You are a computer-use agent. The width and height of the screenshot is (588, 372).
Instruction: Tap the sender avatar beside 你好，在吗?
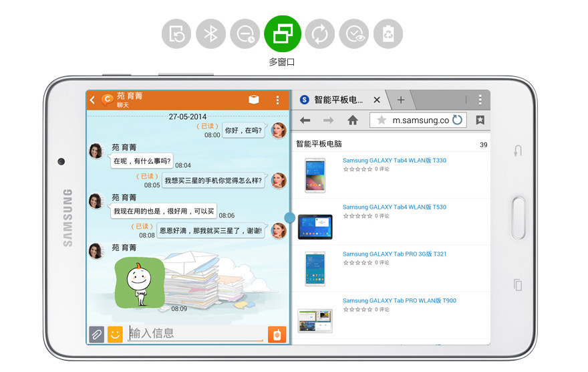279,130
